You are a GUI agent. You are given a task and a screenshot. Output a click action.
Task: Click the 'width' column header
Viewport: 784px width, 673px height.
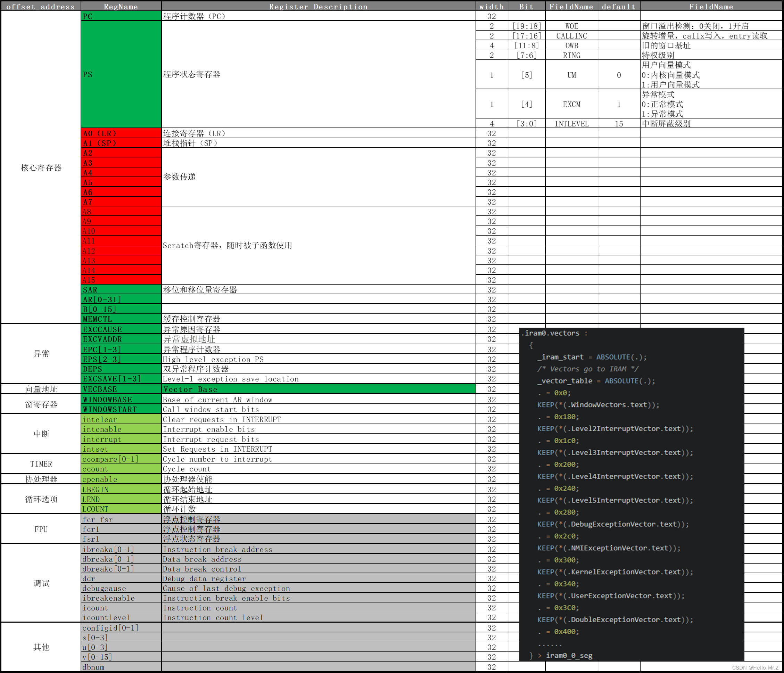click(491, 7)
